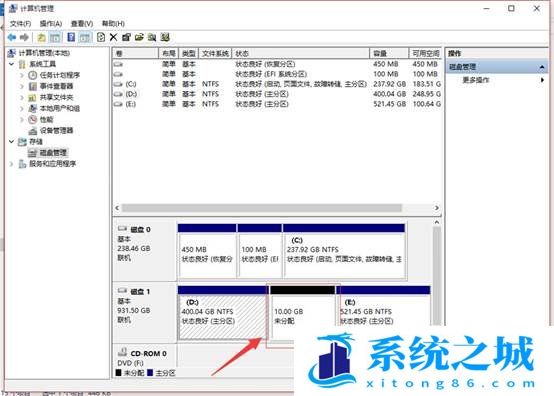Open the 文件(F) menu
The image size is (554, 396).
(x=20, y=24)
